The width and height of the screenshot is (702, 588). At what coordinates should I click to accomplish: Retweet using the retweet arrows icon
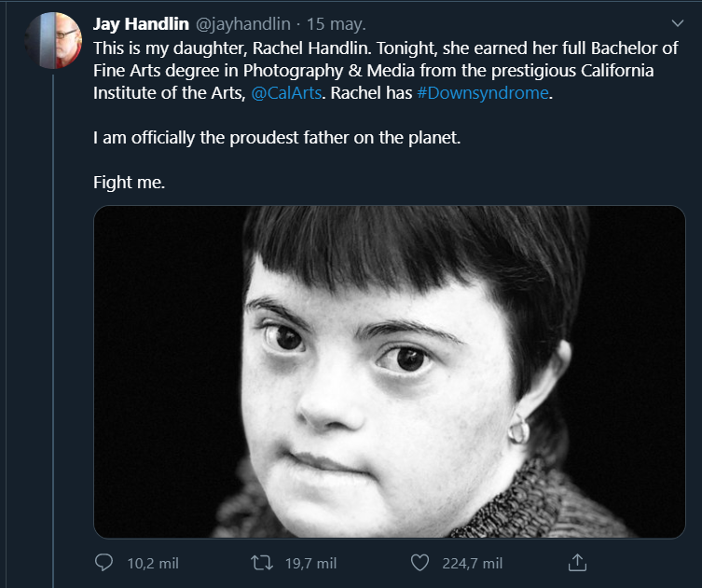pyautogui.click(x=262, y=563)
